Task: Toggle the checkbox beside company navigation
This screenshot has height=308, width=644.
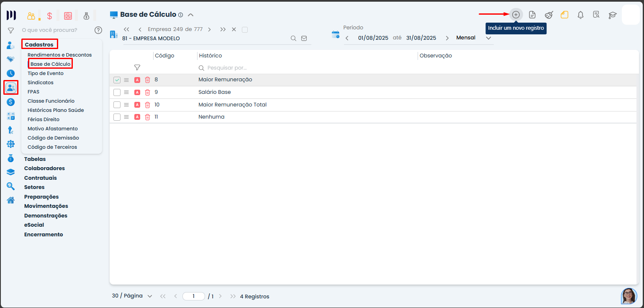Action: (x=245, y=29)
